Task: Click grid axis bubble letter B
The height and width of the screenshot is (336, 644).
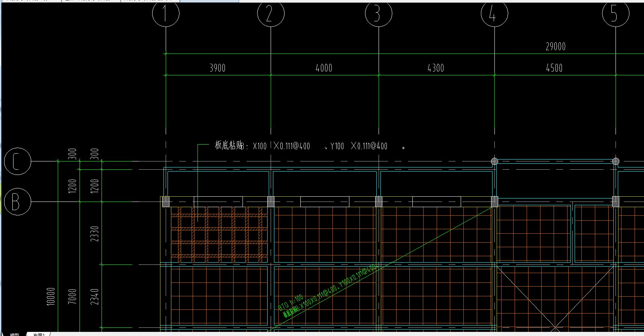Action: coord(17,202)
